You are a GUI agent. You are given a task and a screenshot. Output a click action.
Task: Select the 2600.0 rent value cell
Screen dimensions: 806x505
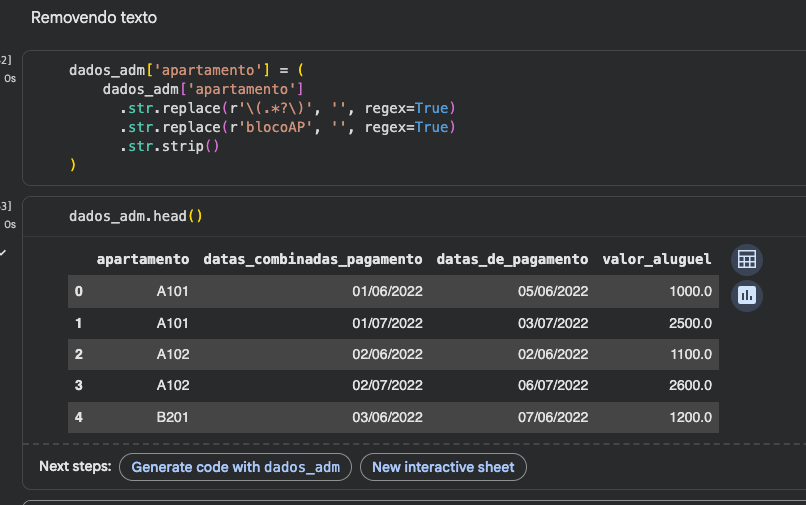[690, 384]
